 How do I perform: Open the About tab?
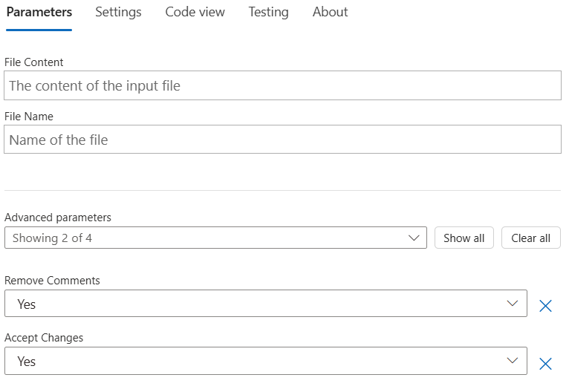330,13
